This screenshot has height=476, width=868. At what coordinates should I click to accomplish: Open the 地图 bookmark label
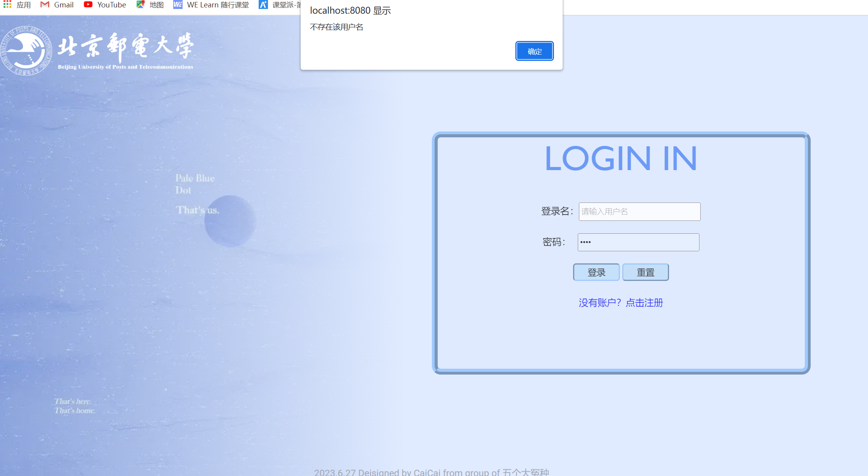pyautogui.click(x=156, y=5)
